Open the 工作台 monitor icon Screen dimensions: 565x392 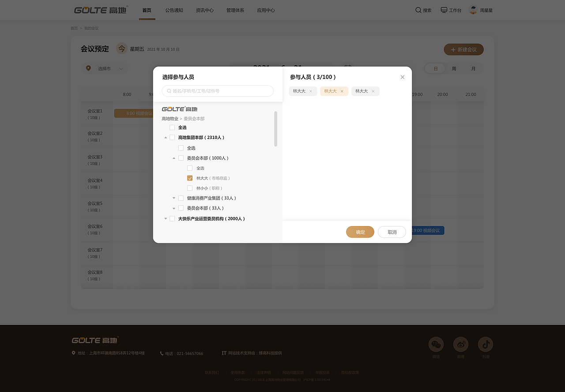coord(444,10)
